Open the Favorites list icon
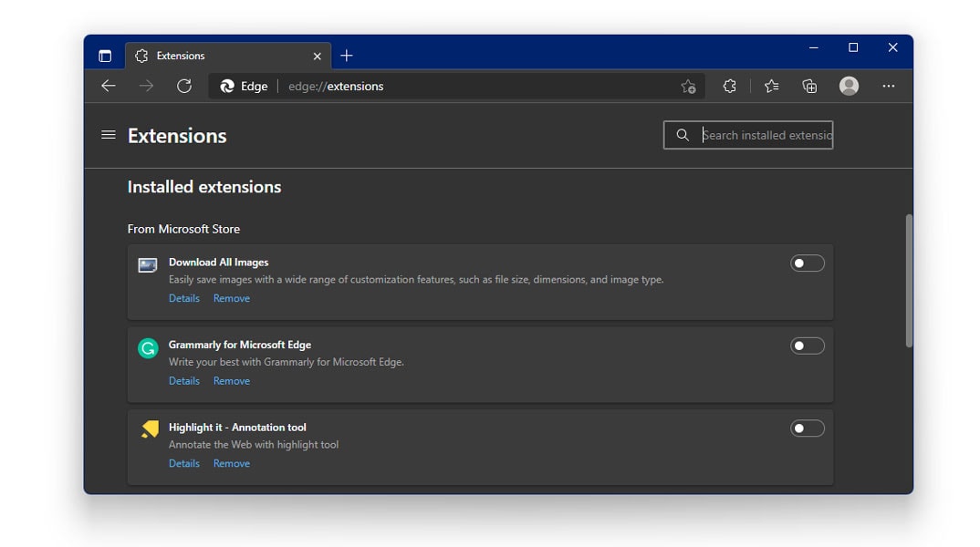 tap(771, 87)
